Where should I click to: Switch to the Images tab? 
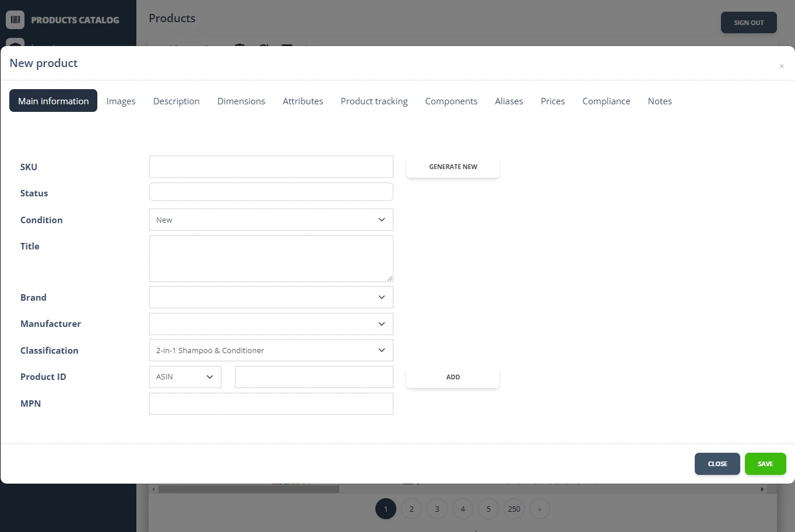pyautogui.click(x=121, y=101)
